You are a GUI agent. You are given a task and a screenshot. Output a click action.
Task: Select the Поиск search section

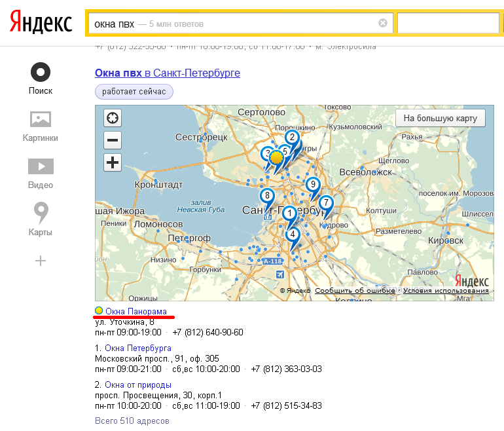pyautogui.click(x=41, y=79)
